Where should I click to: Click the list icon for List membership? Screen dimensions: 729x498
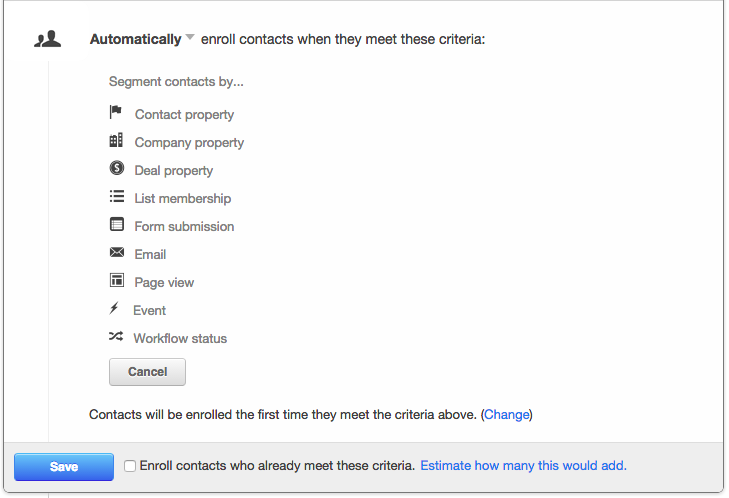pos(117,196)
